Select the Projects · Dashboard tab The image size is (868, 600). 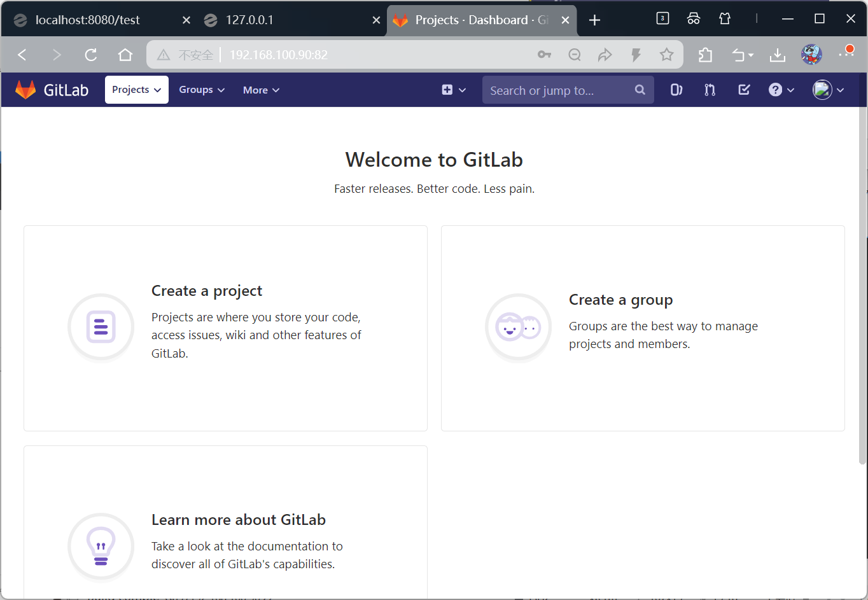point(482,20)
